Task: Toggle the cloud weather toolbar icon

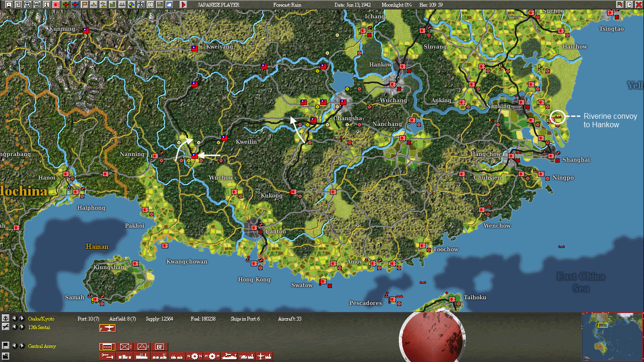Action: coord(169,4)
